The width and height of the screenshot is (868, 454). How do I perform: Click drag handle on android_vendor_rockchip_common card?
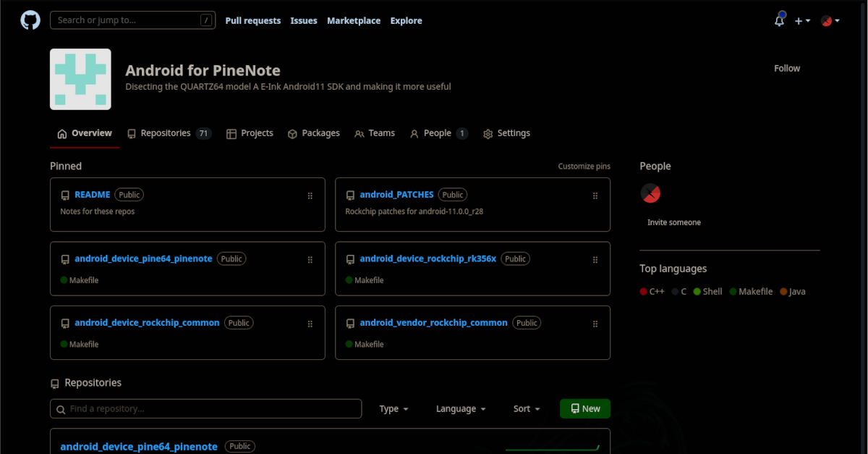point(595,324)
